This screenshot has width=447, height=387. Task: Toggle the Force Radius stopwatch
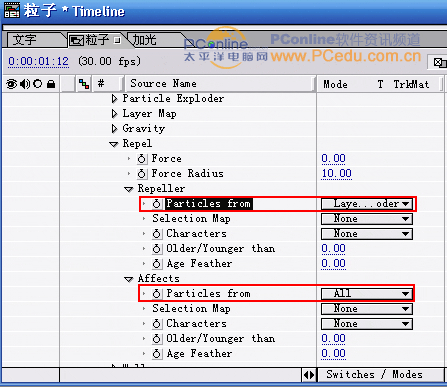point(142,174)
